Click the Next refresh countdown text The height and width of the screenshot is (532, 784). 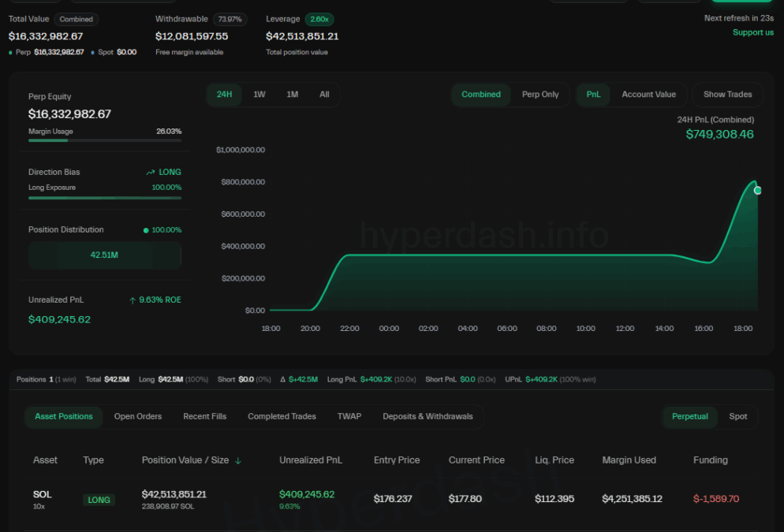pos(739,18)
